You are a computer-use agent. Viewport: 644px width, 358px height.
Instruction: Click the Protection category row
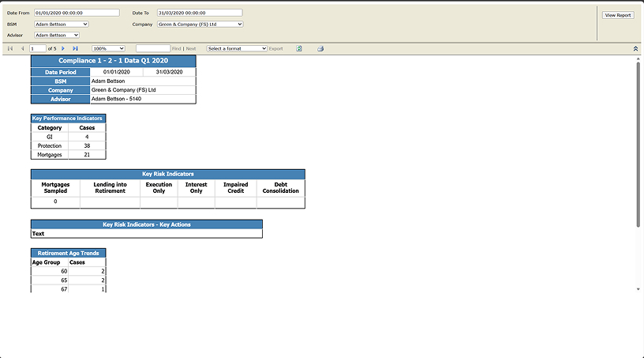[68, 145]
